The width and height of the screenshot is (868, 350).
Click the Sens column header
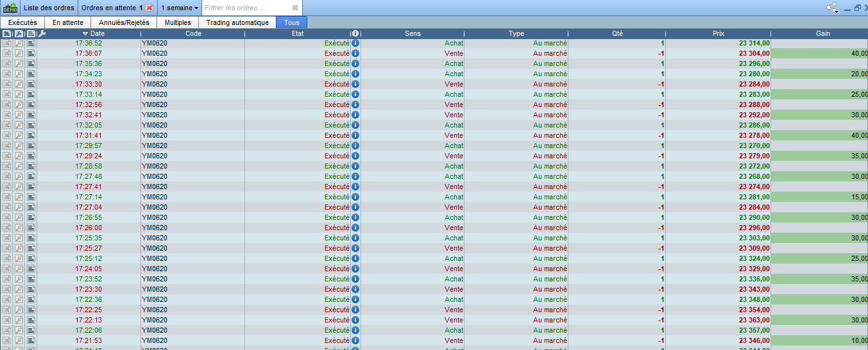413,33
